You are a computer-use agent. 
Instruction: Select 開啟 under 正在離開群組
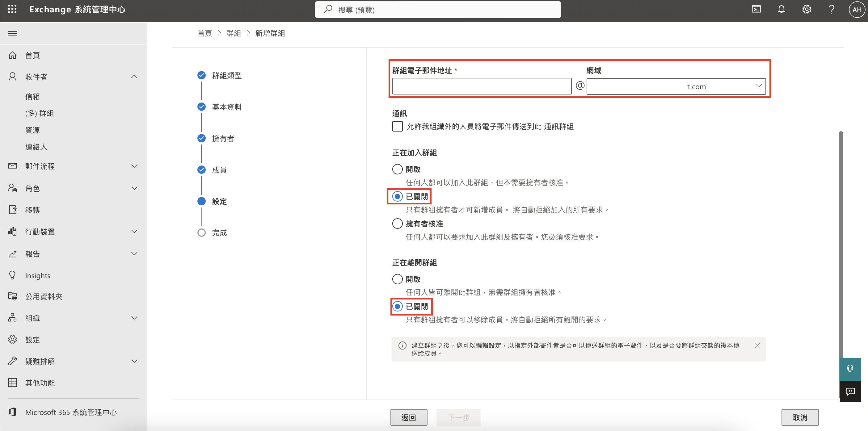[x=397, y=279]
